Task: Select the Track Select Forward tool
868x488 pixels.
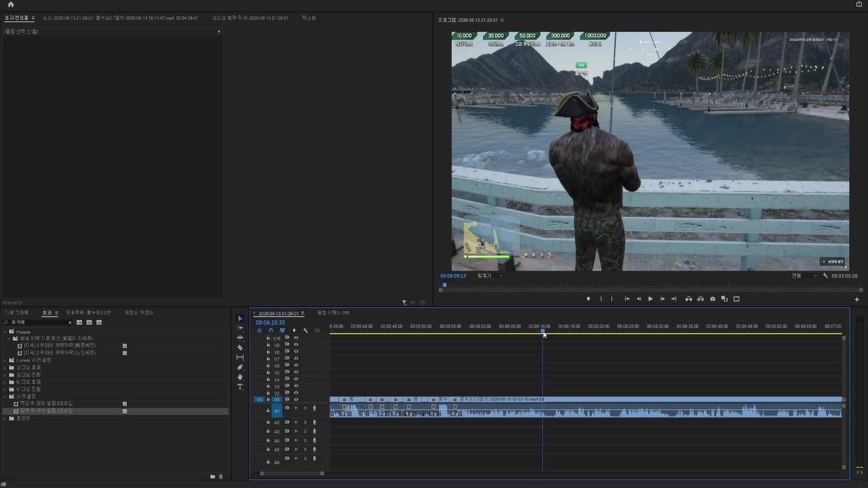Action: [x=240, y=328]
